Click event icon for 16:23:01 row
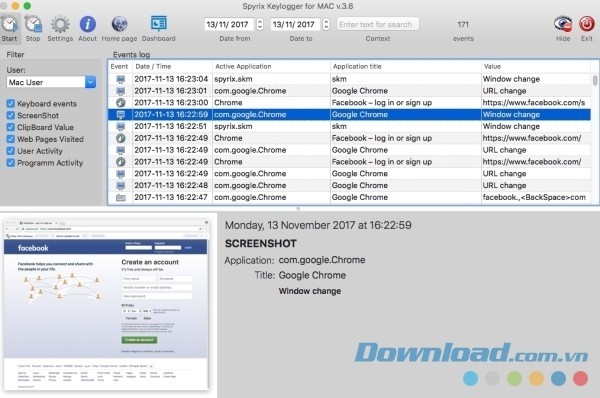The width and height of the screenshot is (600, 398). (121, 91)
